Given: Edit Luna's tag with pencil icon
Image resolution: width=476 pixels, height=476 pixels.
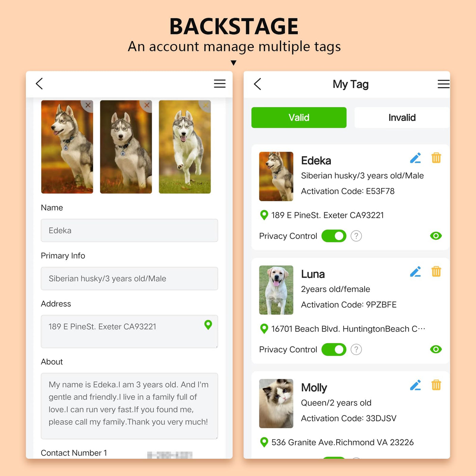Looking at the screenshot, I should coord(415,272).
